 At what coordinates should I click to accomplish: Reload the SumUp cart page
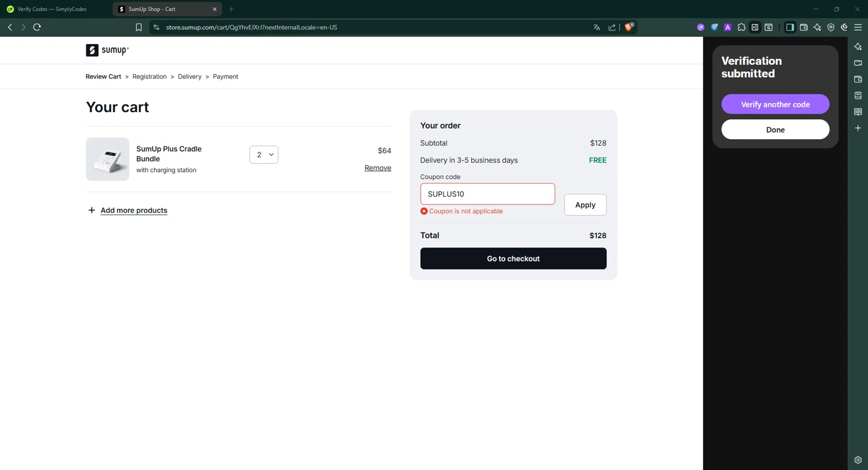pos(37,27)
